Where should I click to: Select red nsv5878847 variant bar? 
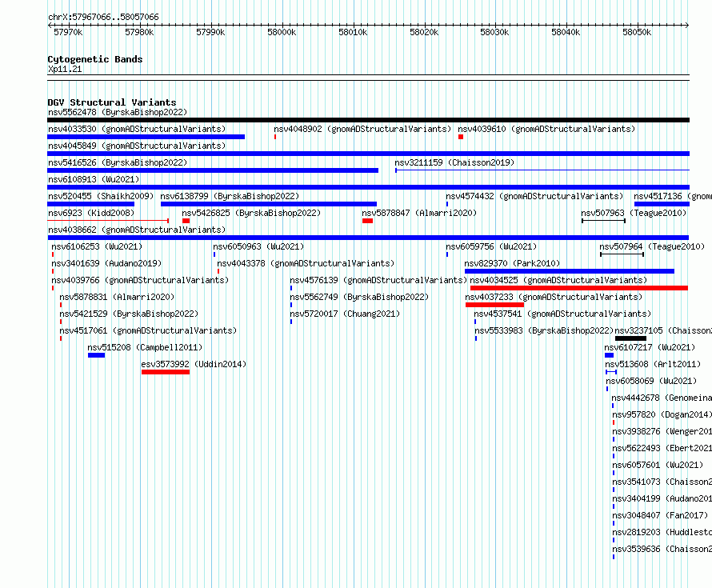click(x=368, y=221)
